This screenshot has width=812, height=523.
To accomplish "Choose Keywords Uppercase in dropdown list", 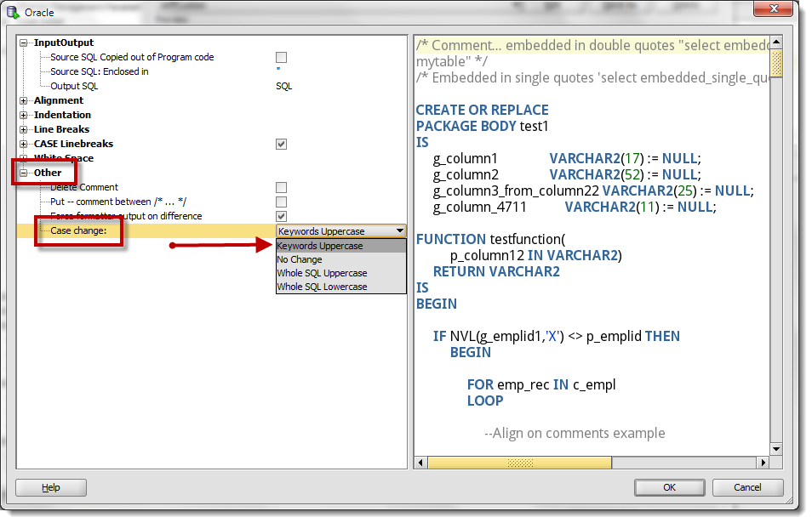I will click(340, 246).
